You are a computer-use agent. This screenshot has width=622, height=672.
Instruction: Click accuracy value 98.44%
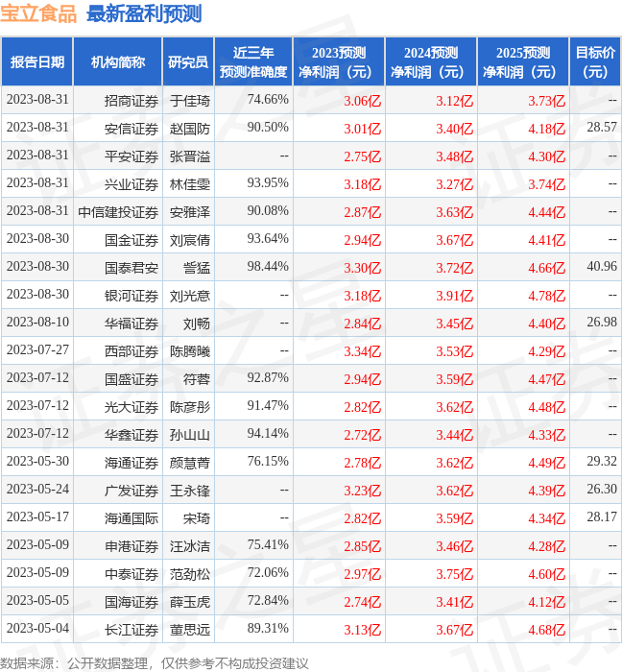click(x=268, y=267)
